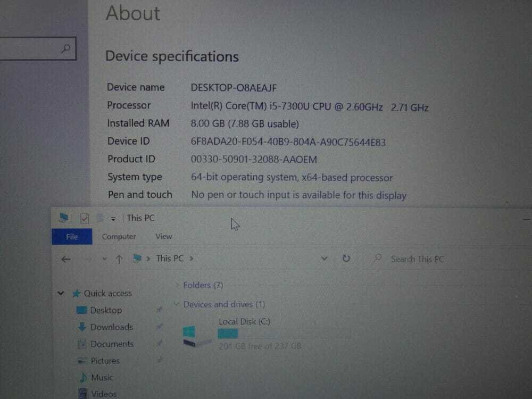Click This PC in the address path
Screen dimensions: 532x399
pyautogui.click(x=170, y=259)
